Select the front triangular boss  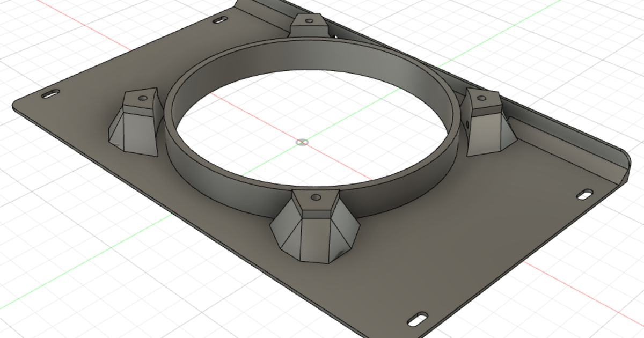[x=314, y=231]
